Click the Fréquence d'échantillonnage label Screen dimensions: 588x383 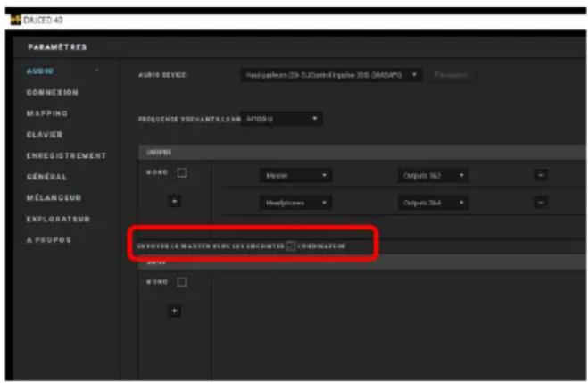tap(189, 120)
